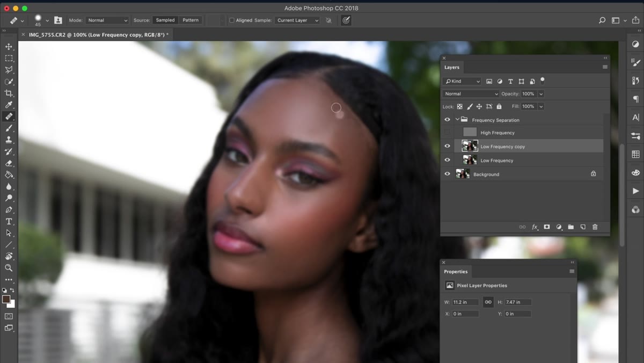Switch to the Layers tab
Viewport: 644px width, 363px height.
point(452,67)
